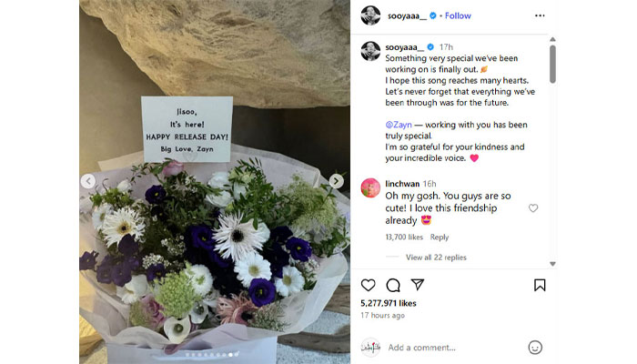Click the scrollbar down arrow in comments
637x364 pixels.
coord(552,264)
